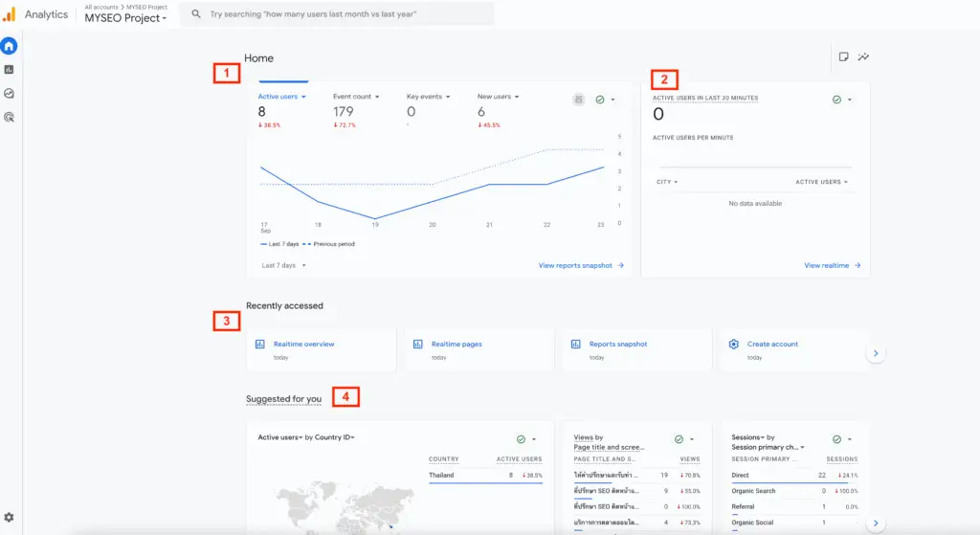Click All accounts breadcrumb
The height and width of the screenshot is (535, 980).
click(x=101, y=7)
